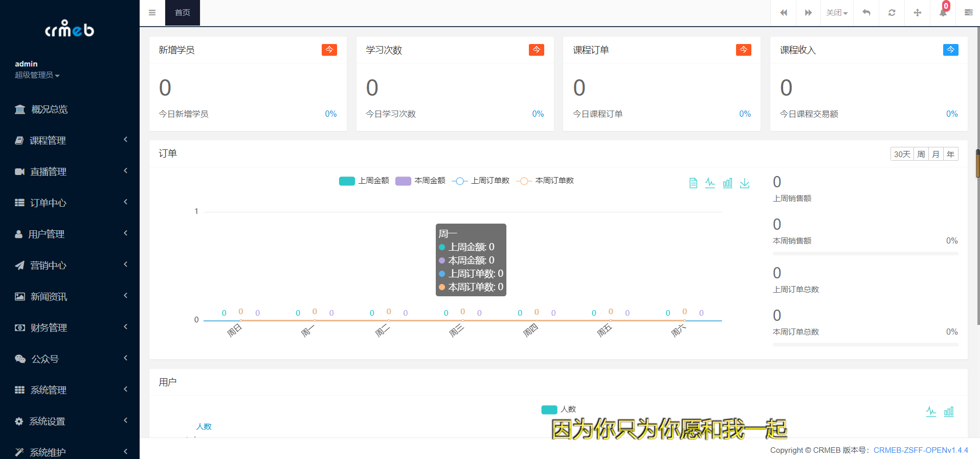Image resolution: width=980 pixels, height=459 pixels.
Task: Open the notification bell
Action: click(x=943, y=13)
